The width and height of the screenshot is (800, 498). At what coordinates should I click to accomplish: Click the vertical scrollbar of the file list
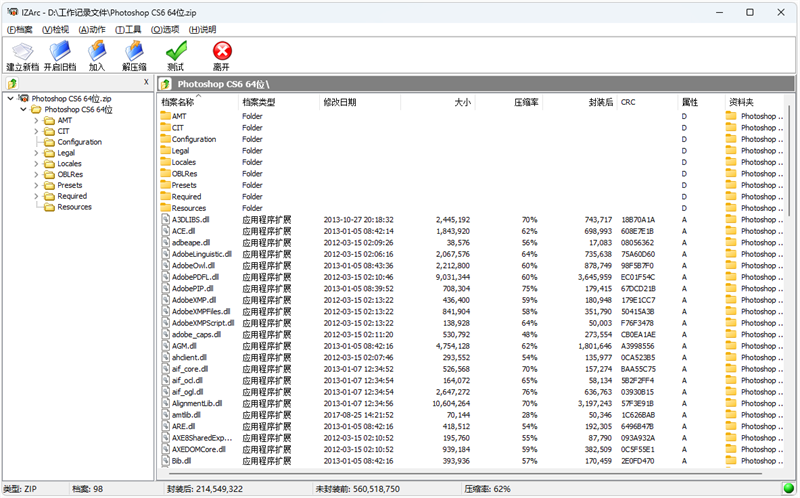[x=789, y=161]
